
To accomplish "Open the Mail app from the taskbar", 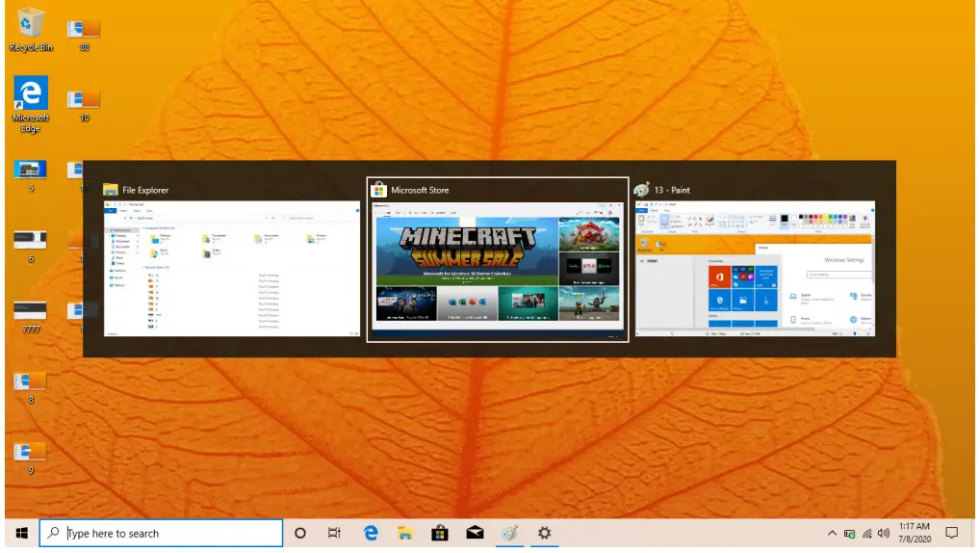I will coord(475,533).
